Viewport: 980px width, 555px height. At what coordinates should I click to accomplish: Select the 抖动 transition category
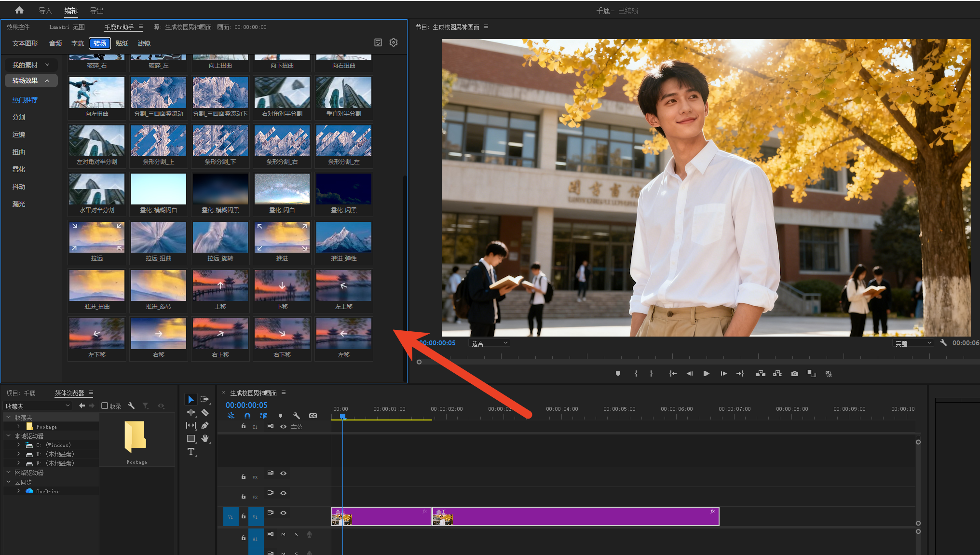click(19, 187)
